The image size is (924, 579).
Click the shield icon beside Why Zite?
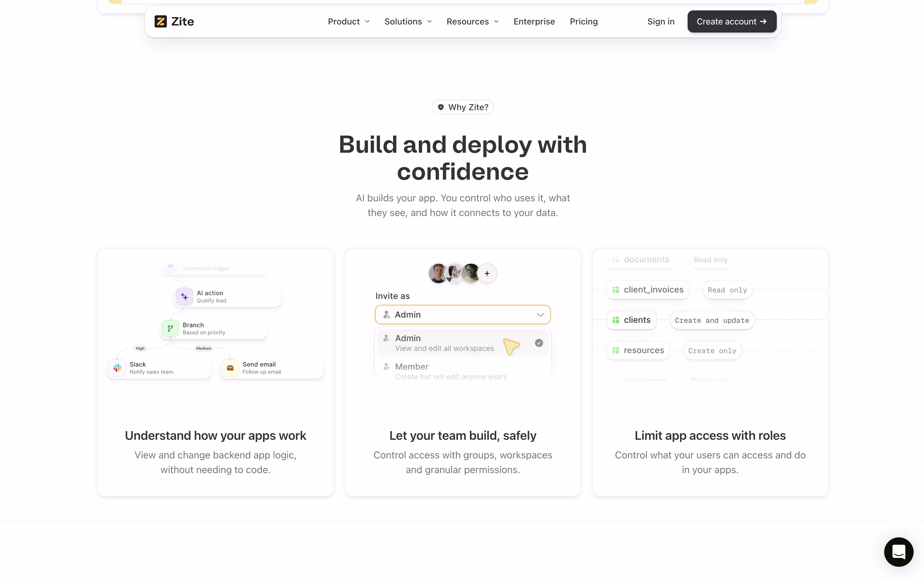click(x=441, y=107)
